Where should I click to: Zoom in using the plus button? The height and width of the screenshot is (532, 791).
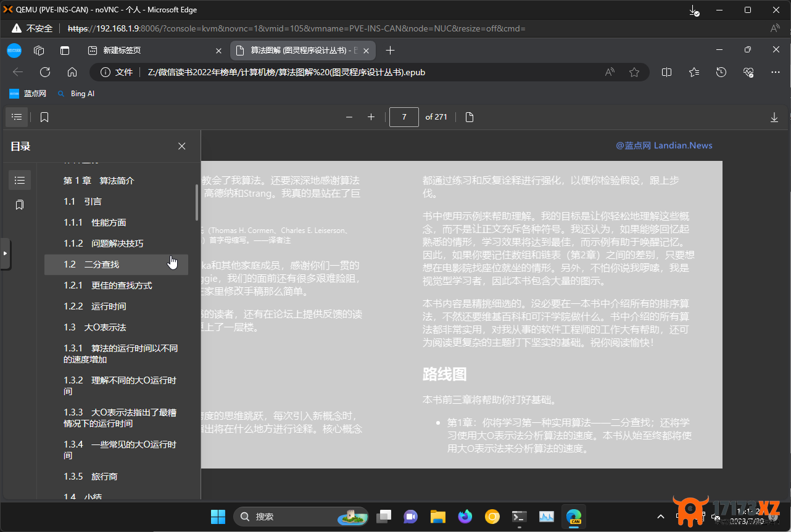(371, 117)
